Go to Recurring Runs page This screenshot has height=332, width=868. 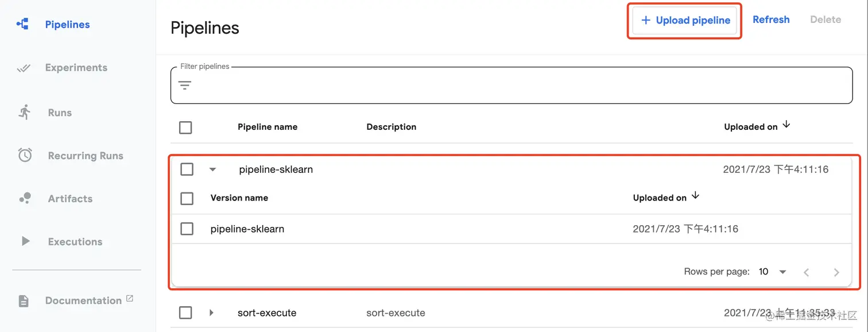click(x=86, y=156)
